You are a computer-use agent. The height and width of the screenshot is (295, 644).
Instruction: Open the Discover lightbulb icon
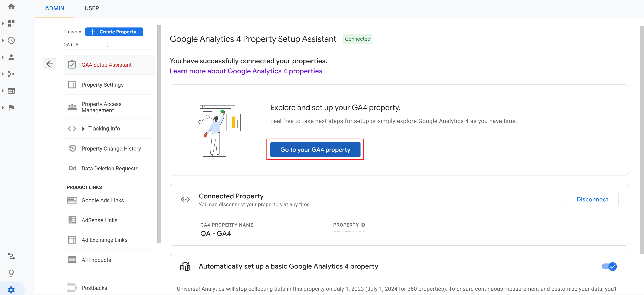(11, 273)
